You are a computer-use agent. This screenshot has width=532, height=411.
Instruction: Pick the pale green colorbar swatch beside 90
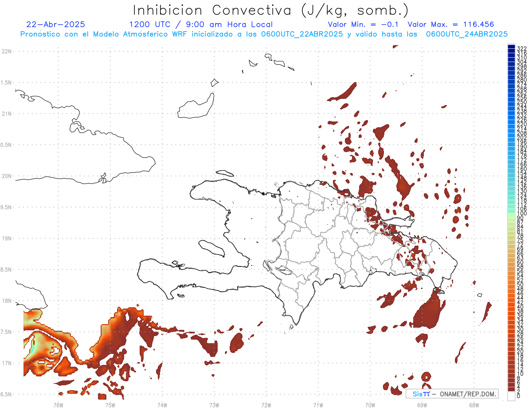(511, 216)
